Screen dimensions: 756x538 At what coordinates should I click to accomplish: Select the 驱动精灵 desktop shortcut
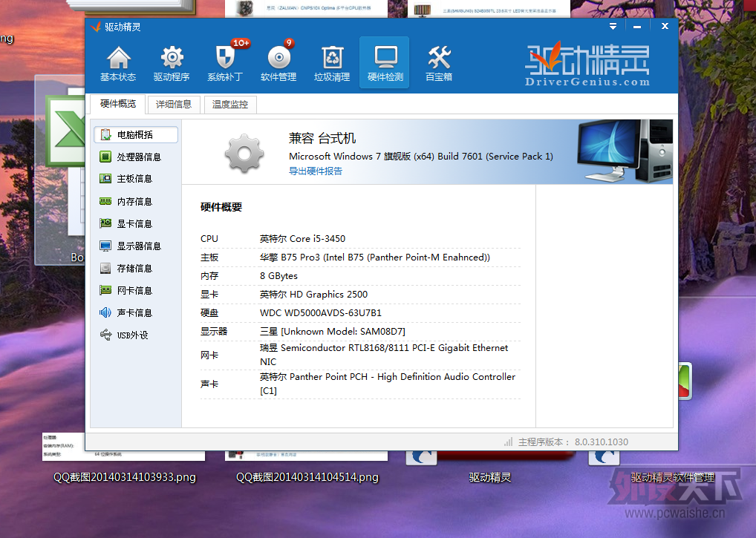tap(490, 477)
